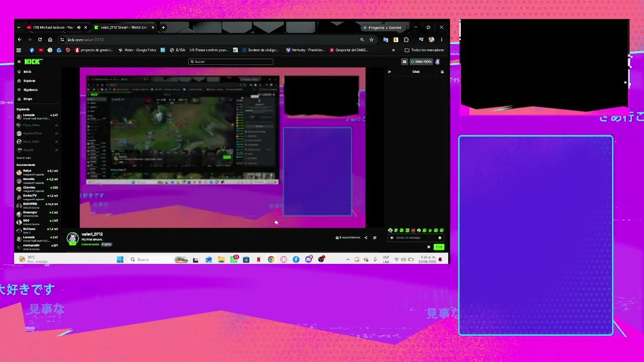Open the Facebook bookmark
This screenshot has width=644, height=362.
[x=32, y=50]
